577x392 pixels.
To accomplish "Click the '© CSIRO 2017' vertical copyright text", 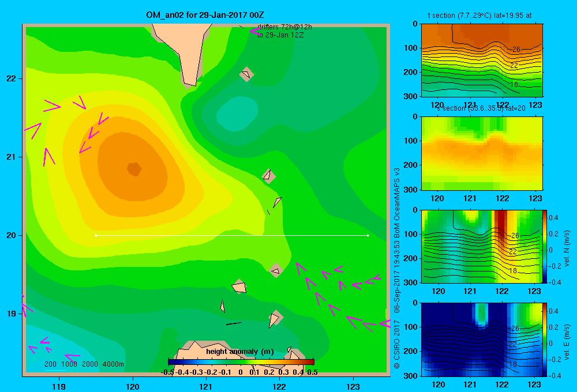I will coord(397,344).
